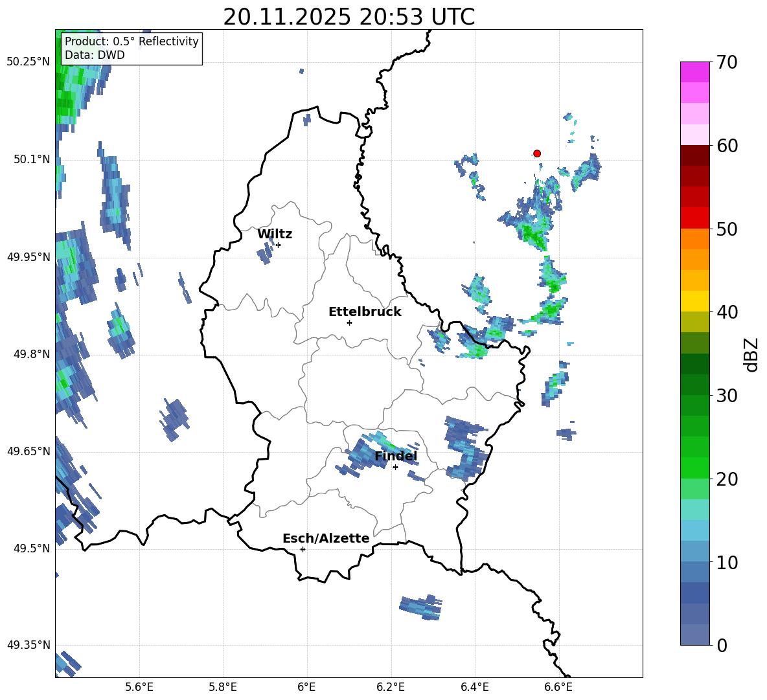Viewport: 767px width, 700px height.
Task: Click the 49.95°N latitude label
Action: coord(29,256)
